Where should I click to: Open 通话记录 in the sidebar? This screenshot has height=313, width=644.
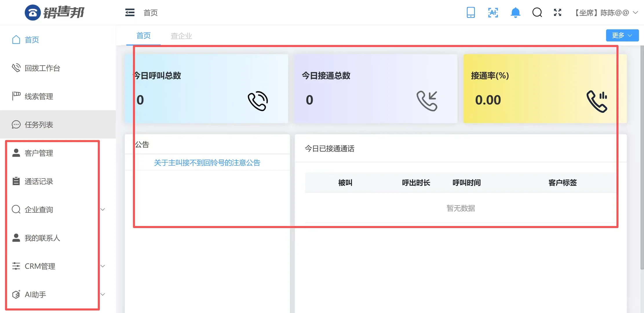click(39, 181)
